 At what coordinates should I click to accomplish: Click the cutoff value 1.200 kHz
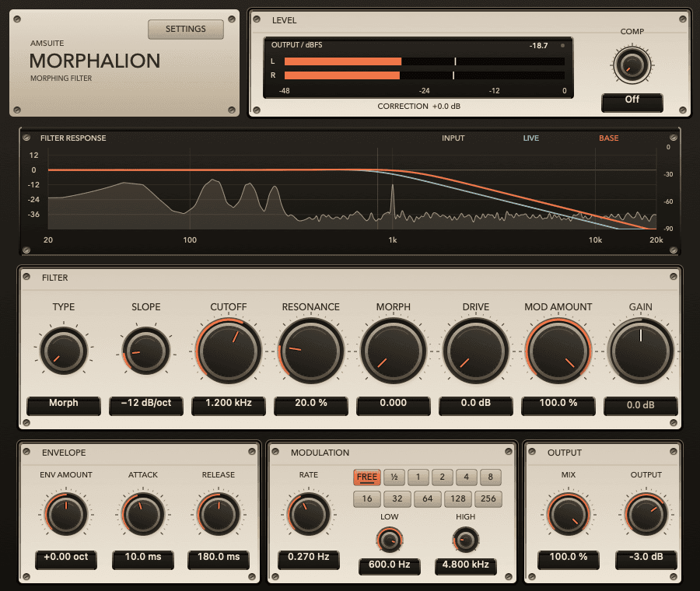point(229,405)
